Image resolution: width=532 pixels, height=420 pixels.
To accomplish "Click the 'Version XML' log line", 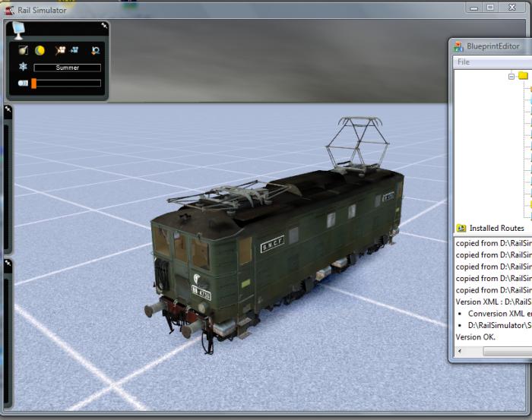I will coord(494,302).
